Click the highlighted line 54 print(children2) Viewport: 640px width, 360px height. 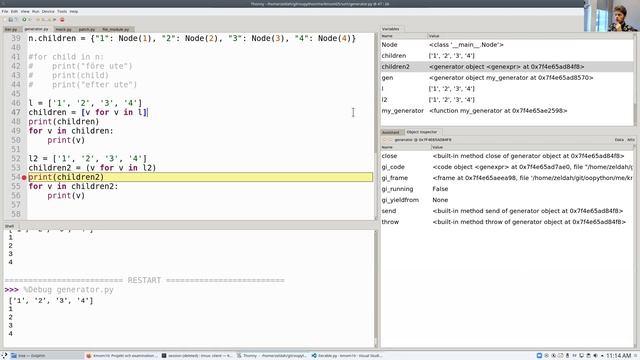(200, 177)
